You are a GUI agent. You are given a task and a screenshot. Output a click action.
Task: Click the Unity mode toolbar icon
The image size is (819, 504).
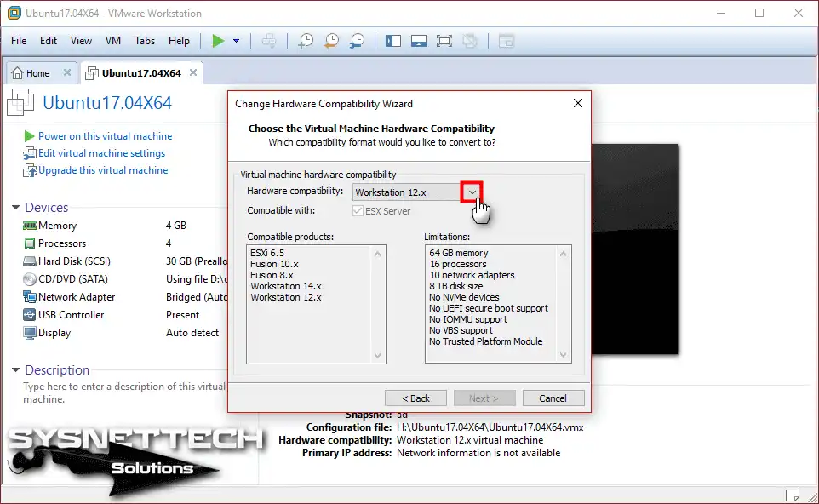[x=470, y=41]
